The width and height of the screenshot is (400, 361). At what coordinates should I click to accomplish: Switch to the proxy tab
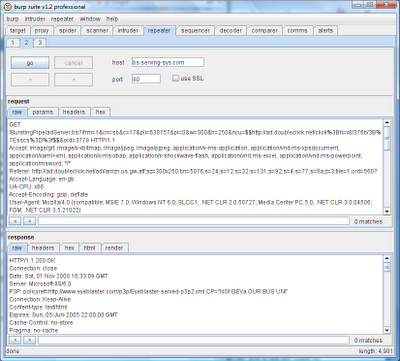point(42,30)
